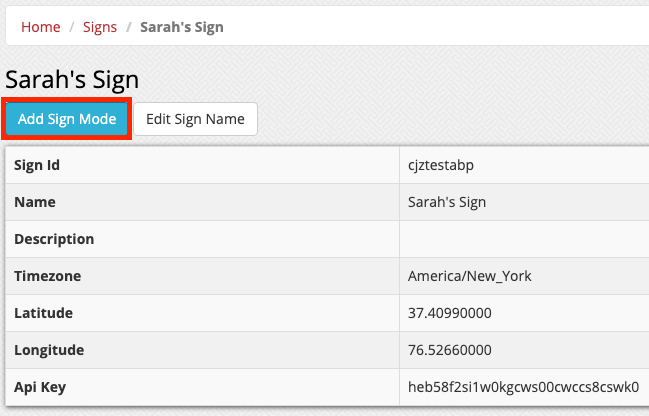
Task: Select the Name value Sarah's Sign
Action: (447, 202)
